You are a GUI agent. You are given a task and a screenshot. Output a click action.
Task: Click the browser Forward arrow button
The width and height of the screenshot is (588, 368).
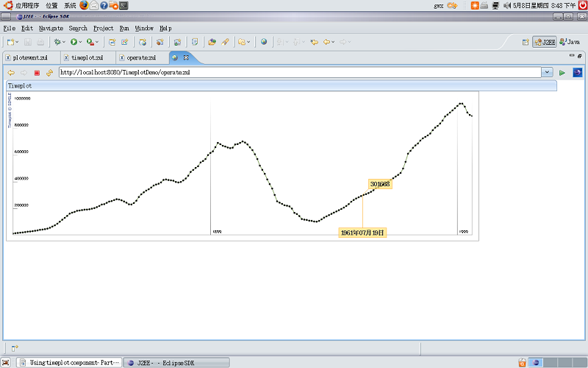(24, 73)
